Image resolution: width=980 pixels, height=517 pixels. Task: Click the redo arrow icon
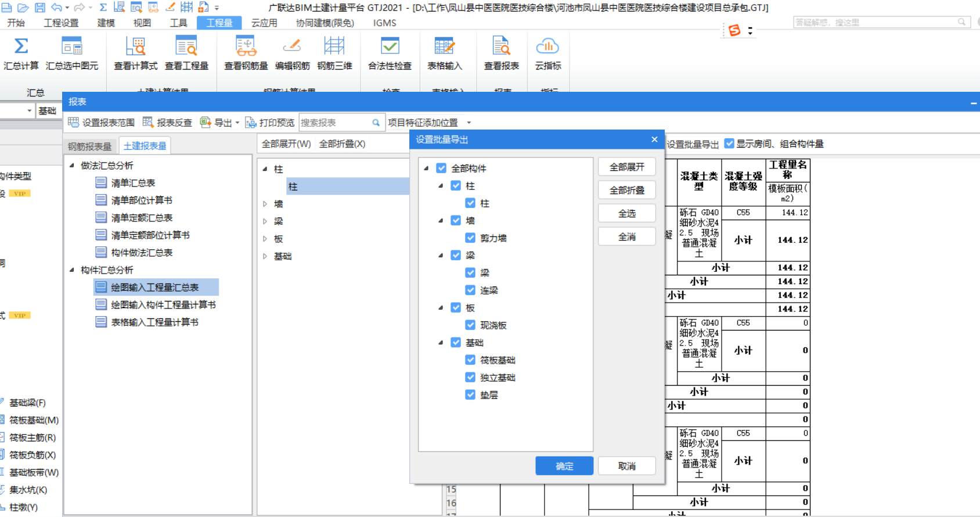[79, 8]
